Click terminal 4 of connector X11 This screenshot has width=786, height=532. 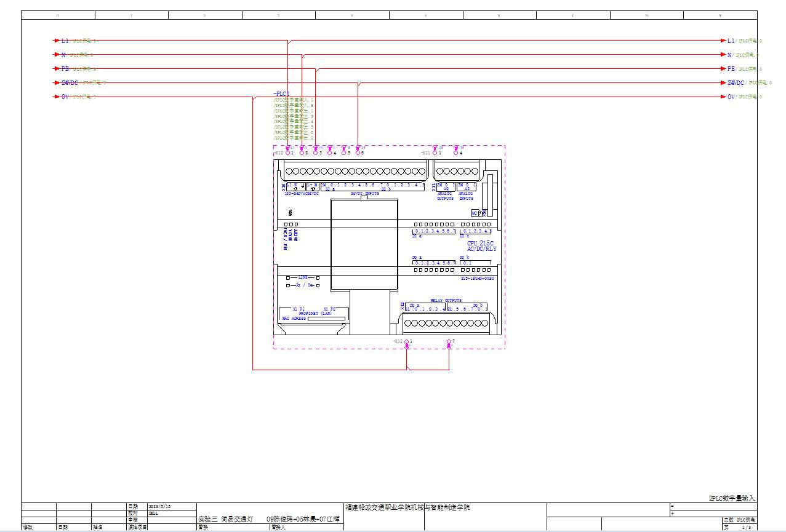[x=455, y=153]
